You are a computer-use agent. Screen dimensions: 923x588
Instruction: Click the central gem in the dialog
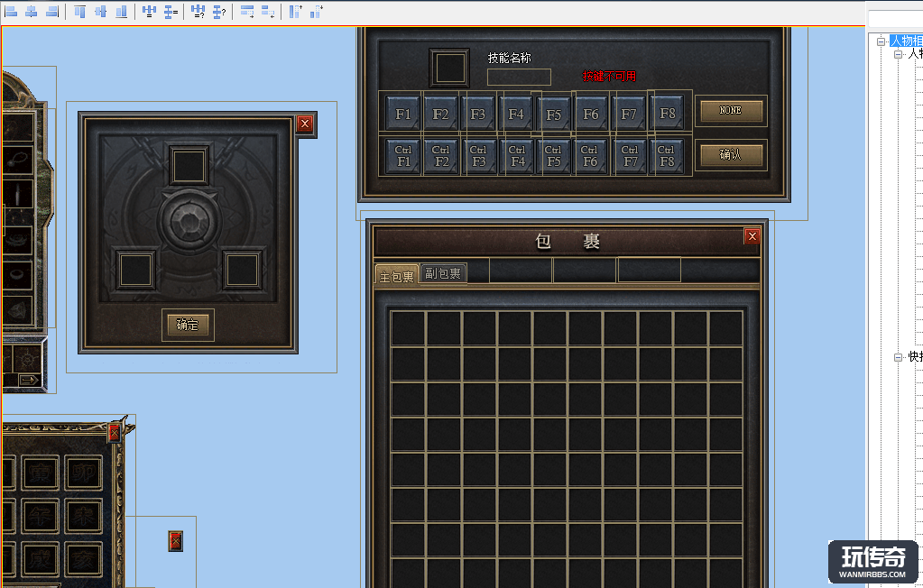click(x=189, y=221)
